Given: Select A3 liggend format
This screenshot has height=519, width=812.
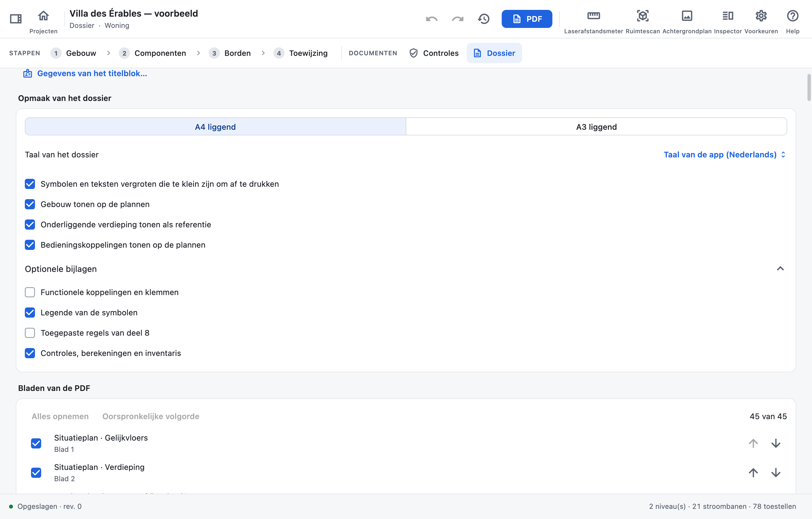Looking at the screenshot, I should 596,127.
